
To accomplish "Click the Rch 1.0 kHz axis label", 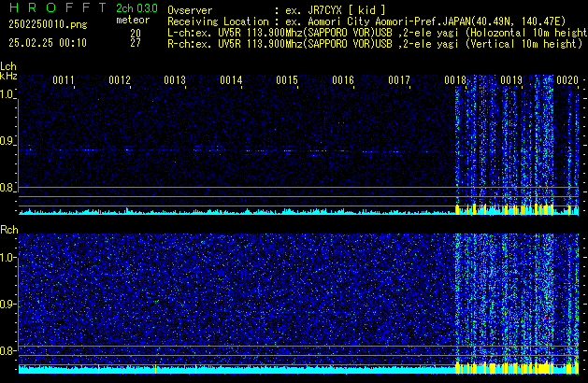I will (7, 258).
